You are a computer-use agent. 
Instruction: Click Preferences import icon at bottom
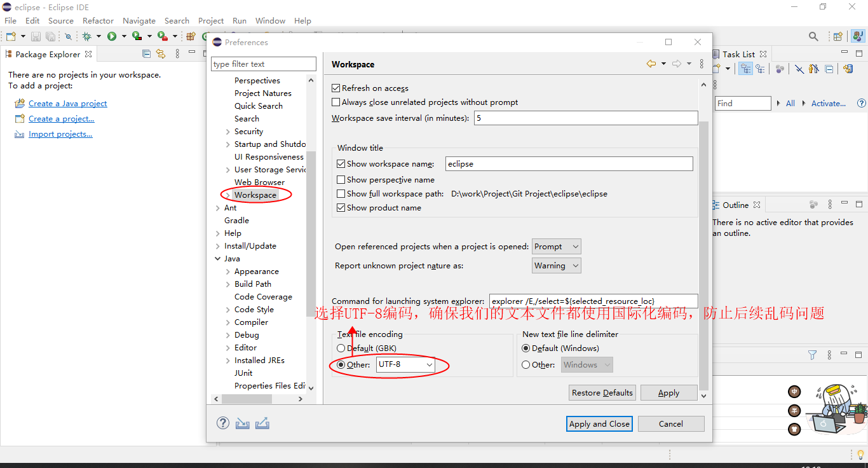tap(242, 423)
